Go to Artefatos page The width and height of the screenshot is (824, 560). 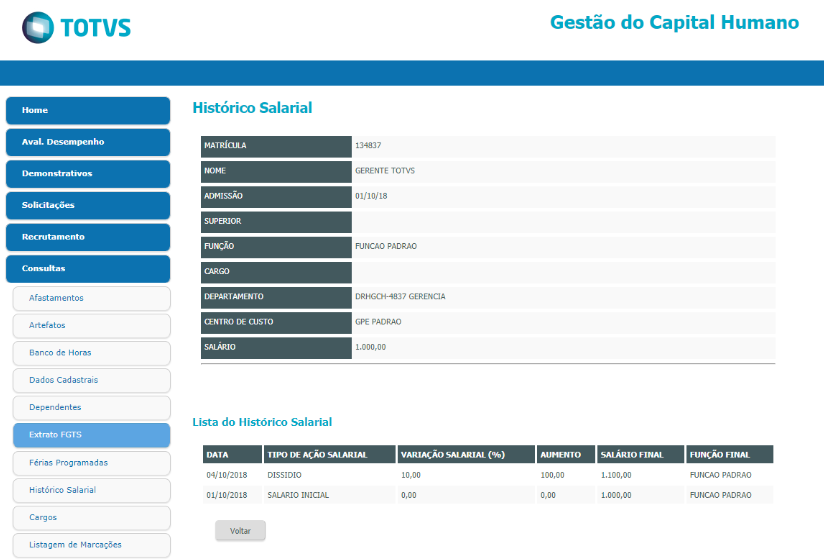pos(91,325)
